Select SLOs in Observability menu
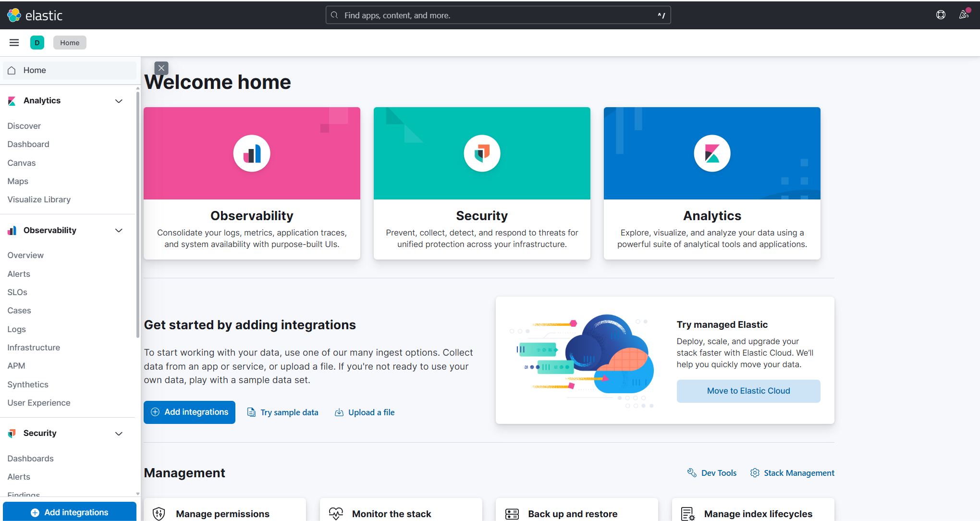Screen dimensions: 980x521 tap(17, 292)
